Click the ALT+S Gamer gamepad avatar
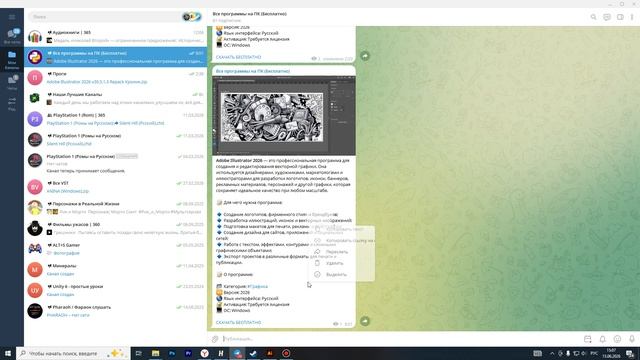 tap(35, 249)
